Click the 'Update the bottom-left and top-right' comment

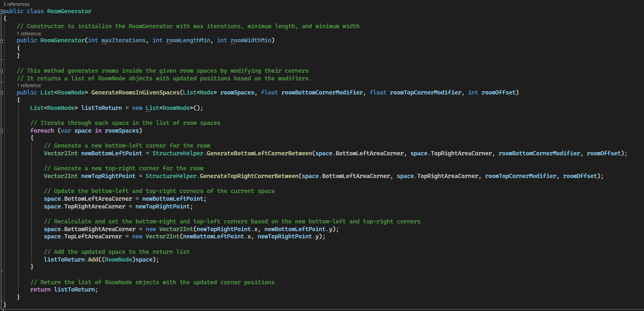pos(159,191)
